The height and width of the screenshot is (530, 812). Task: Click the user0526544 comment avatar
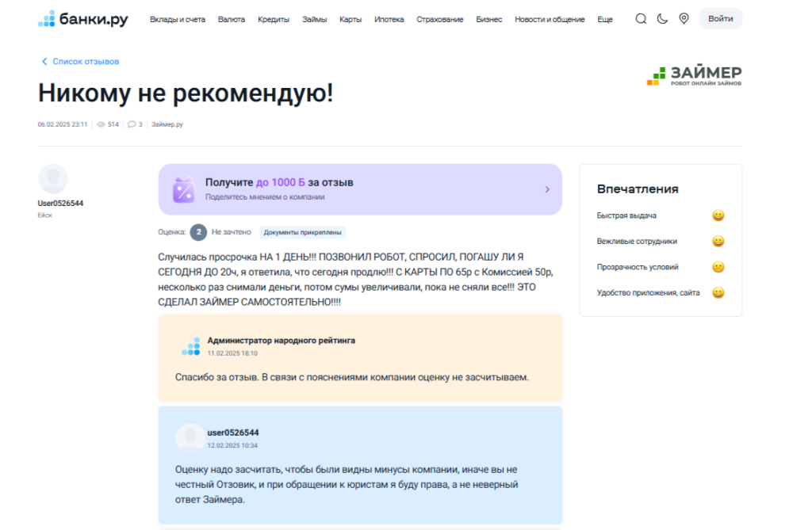190,438
